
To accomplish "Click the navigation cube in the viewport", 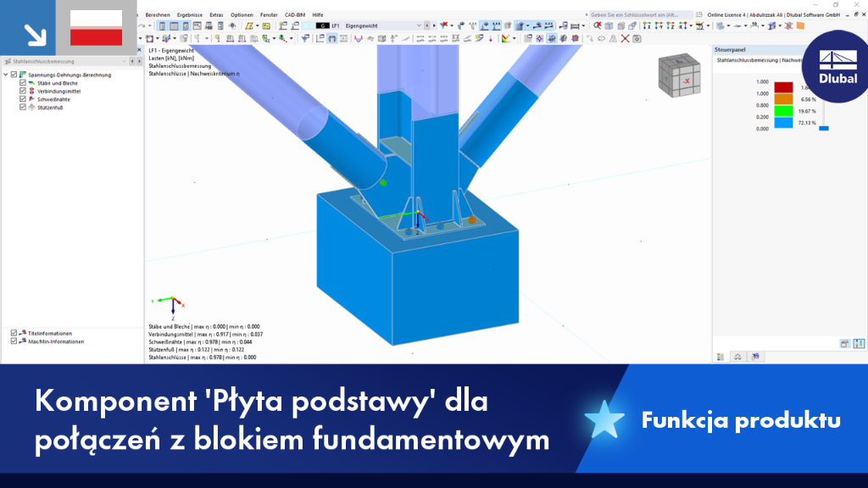I will coord(679,75).
